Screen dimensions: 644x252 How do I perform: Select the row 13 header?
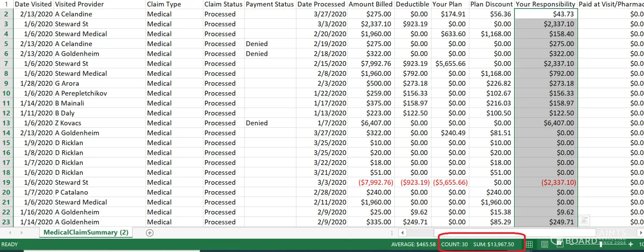pyautogui.click(x=6, y=123)
